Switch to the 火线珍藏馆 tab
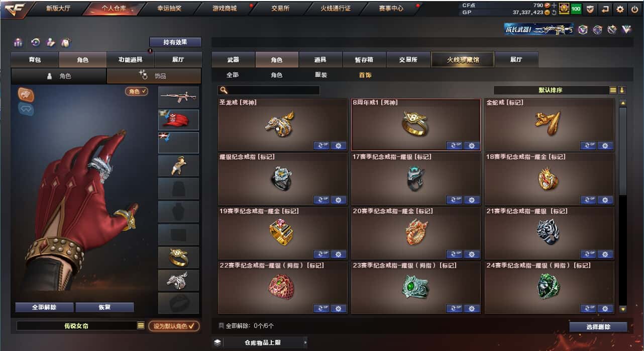Image resolution: width=644 pixels, height=351 pixels. (x=463, y=59)
